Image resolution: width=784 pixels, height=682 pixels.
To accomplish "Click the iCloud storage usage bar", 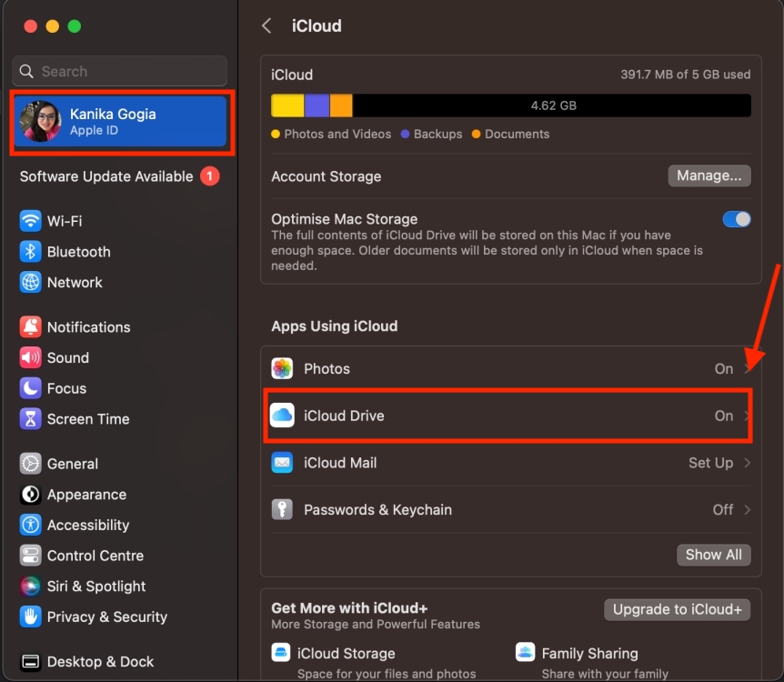I will click(x=509, y=105).
